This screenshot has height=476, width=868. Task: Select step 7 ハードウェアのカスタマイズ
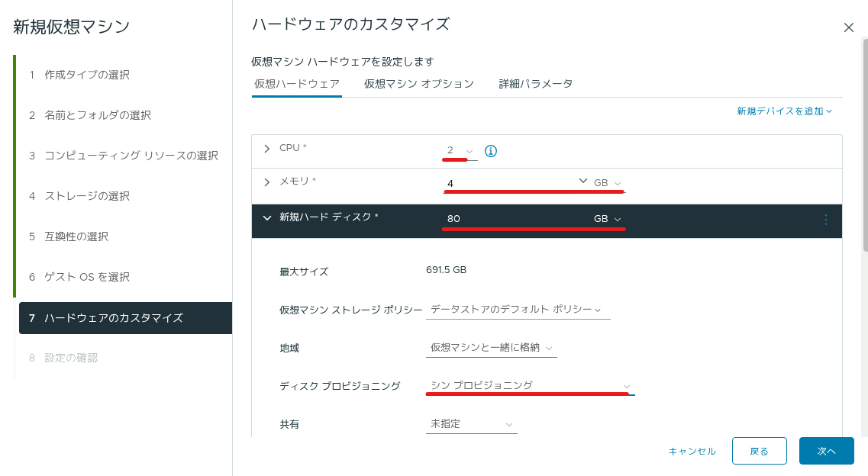point(125,318)
